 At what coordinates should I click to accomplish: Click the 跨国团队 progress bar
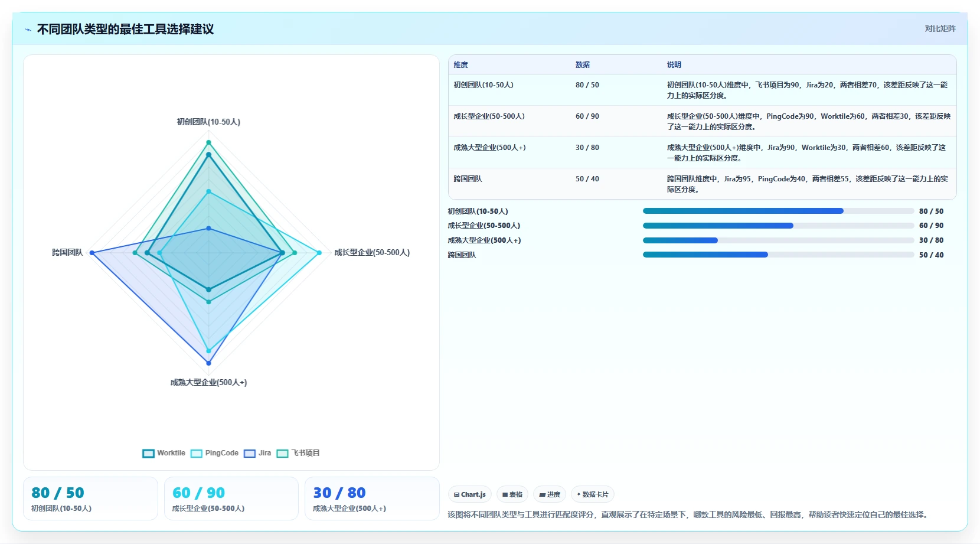coord(778,255)
